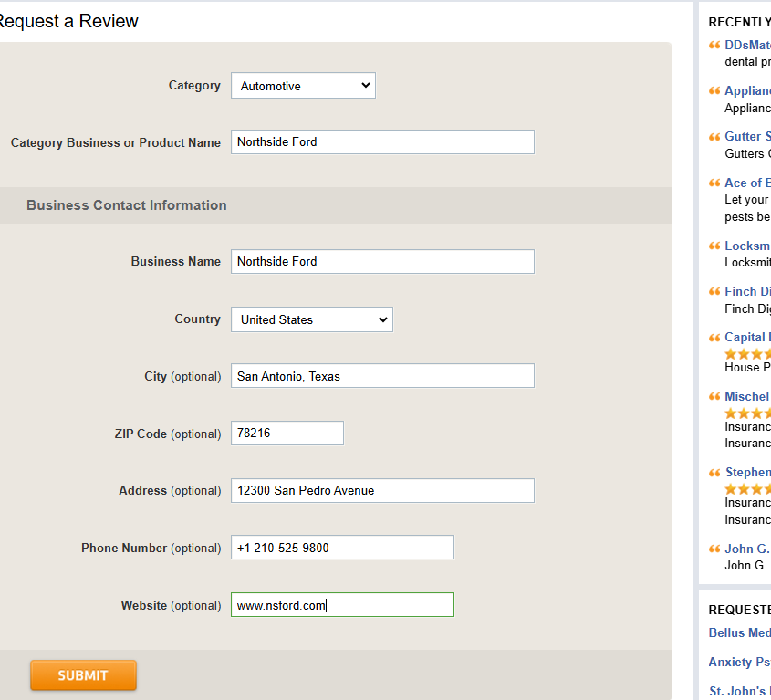
Task: Click star rating under Mischel entry
Action: pyautogui.click(x=748, y=413)
